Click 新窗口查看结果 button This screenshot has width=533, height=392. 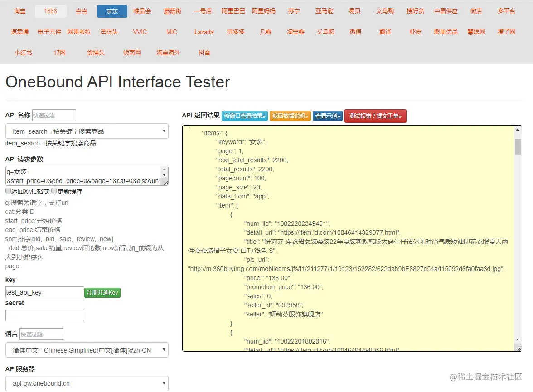click(x=245, y=116)
